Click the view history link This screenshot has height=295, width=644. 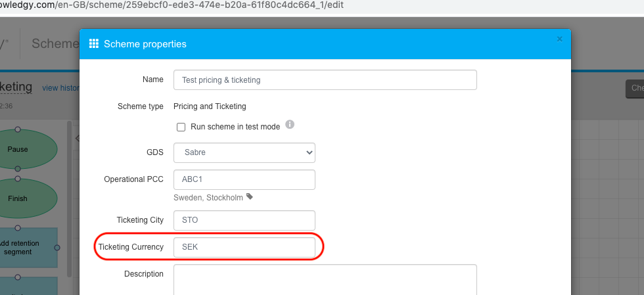click(60, 88)
